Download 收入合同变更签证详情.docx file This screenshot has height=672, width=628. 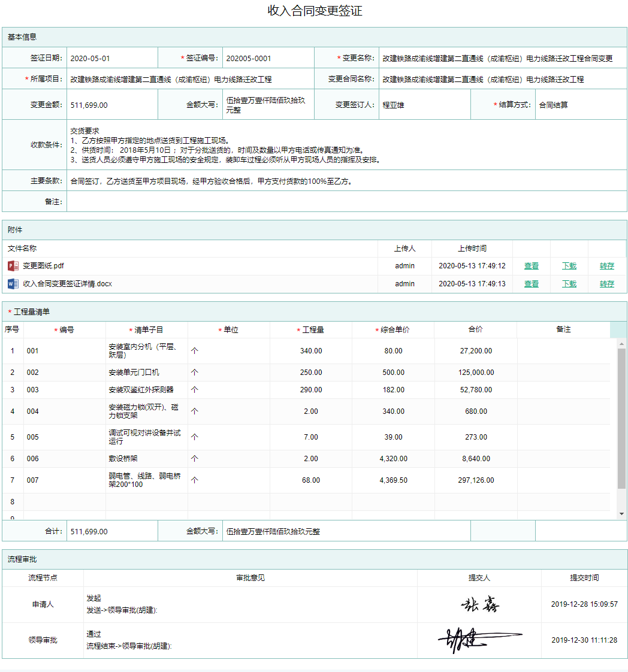(569, 284)
